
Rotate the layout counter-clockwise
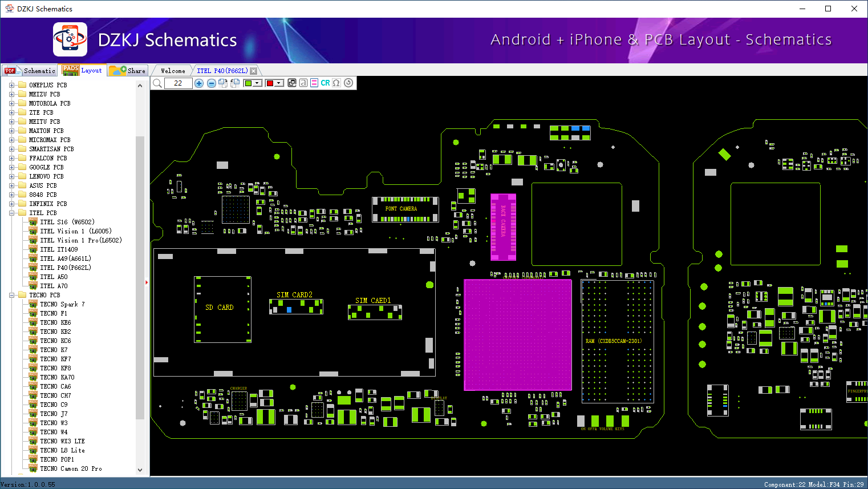pyautogui.click(x=235, y=83)
